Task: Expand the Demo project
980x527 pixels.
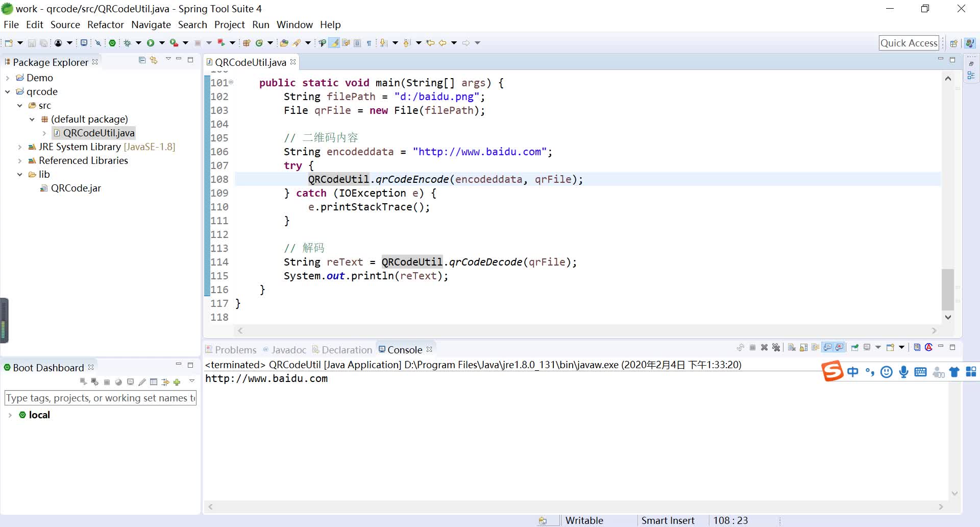Action: [x=7, y=78]
